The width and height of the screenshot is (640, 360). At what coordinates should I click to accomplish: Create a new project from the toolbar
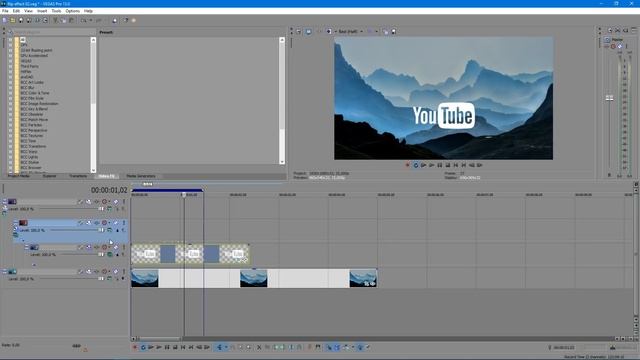pos(5,20)
